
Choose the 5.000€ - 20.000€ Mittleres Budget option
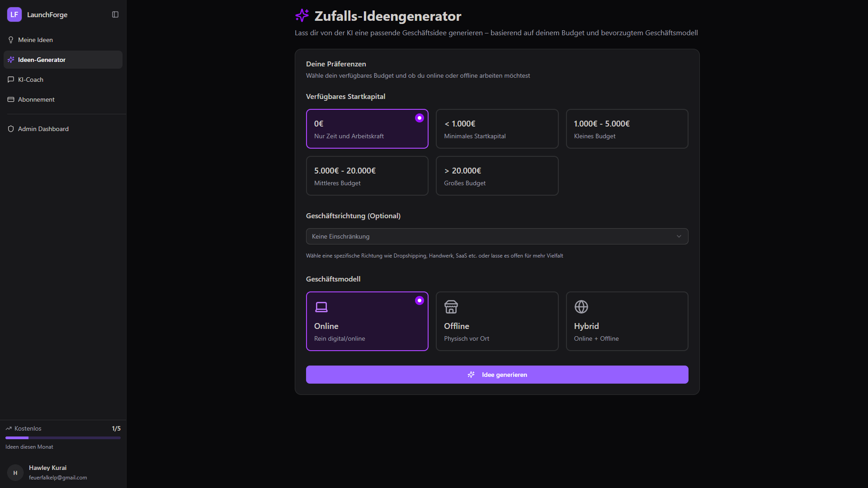click(x=367, y=176)
